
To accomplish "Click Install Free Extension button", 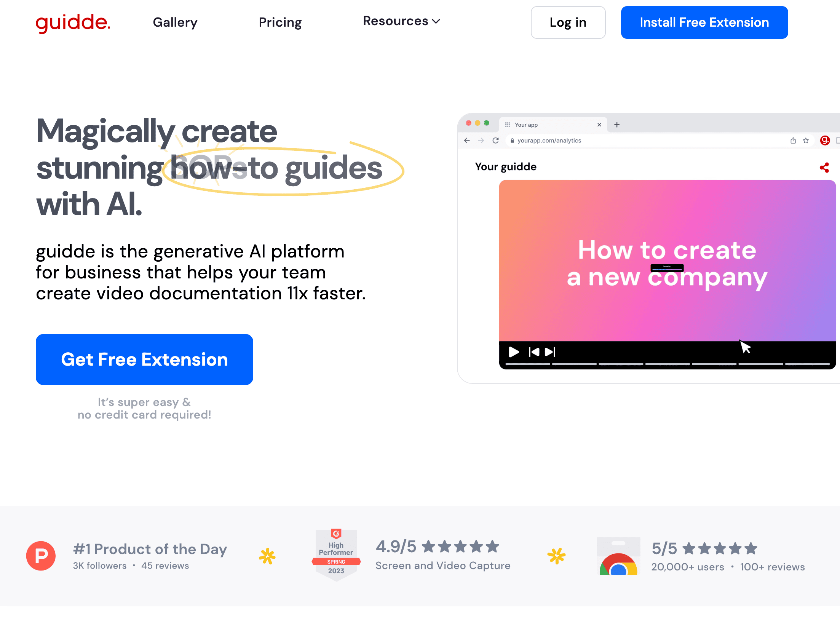I will coord(704,22).
